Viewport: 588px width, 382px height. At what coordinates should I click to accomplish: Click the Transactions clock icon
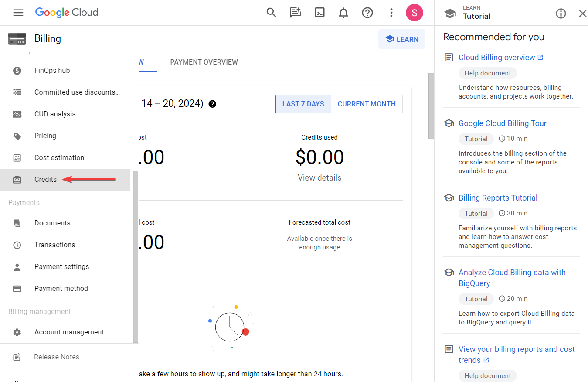pyautogui.click(x=17, y=245)
